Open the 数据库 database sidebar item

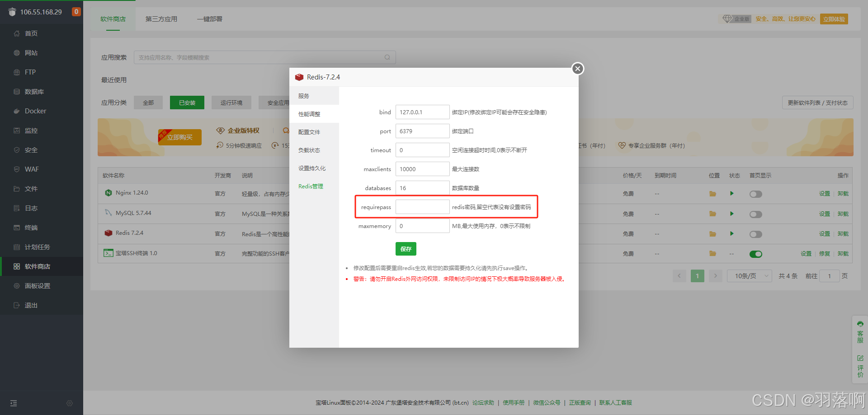tap(41, 92)
